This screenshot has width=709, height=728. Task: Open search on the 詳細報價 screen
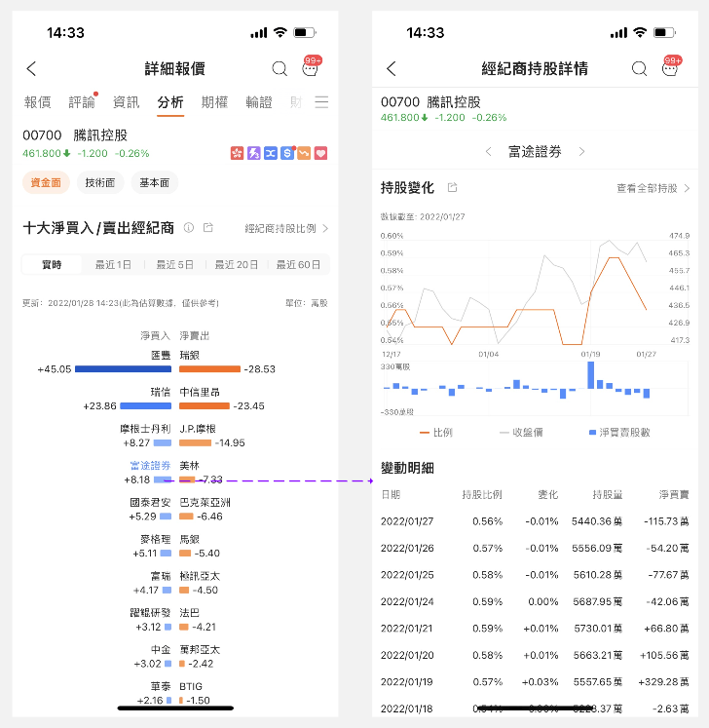click(280, 69)
